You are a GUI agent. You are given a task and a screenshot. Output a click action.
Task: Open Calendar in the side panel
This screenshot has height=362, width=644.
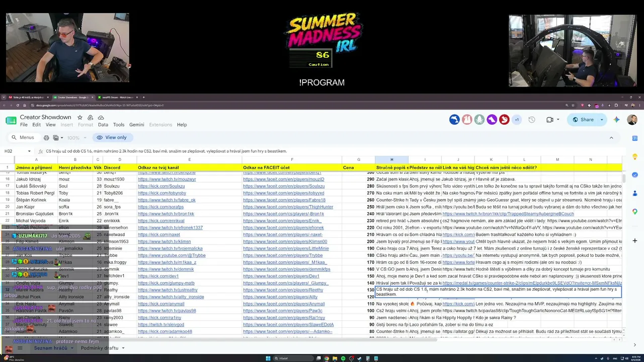pyautogui.click(x=635, y=138)
